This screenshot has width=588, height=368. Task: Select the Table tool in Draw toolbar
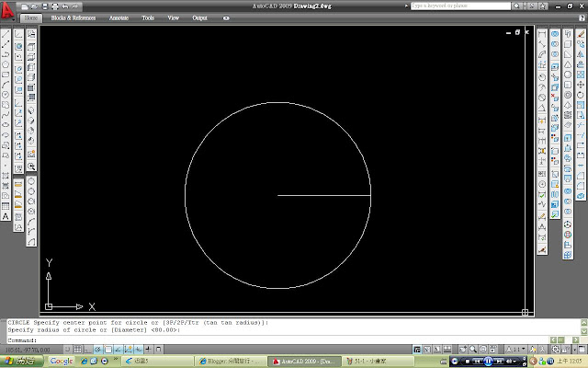[6, 206]
